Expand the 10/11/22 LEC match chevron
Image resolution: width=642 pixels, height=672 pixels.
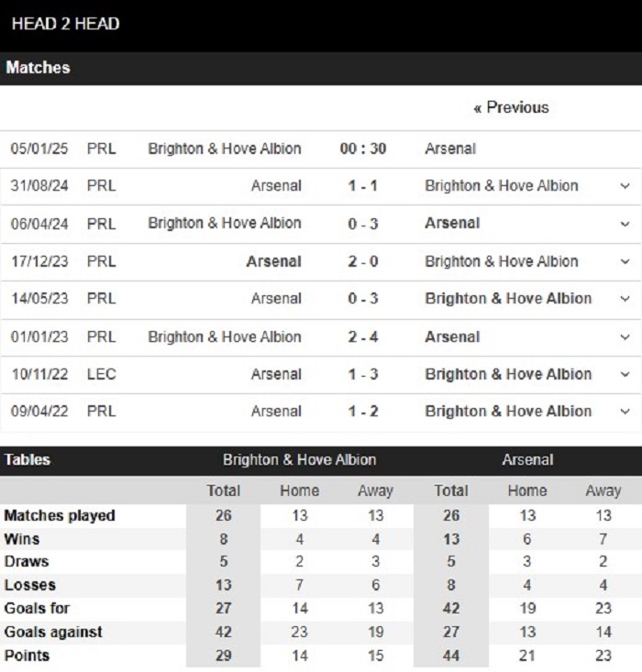(625, 374)
